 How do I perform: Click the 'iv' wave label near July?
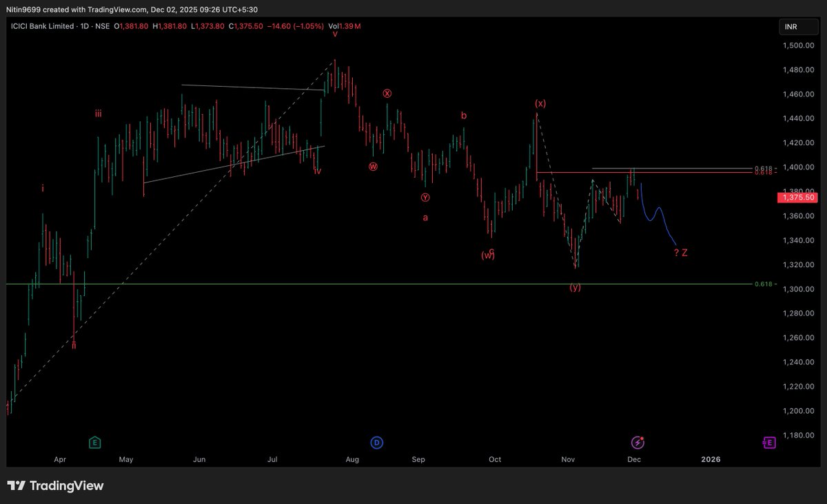pyautogui.click(x=318, y=170)
